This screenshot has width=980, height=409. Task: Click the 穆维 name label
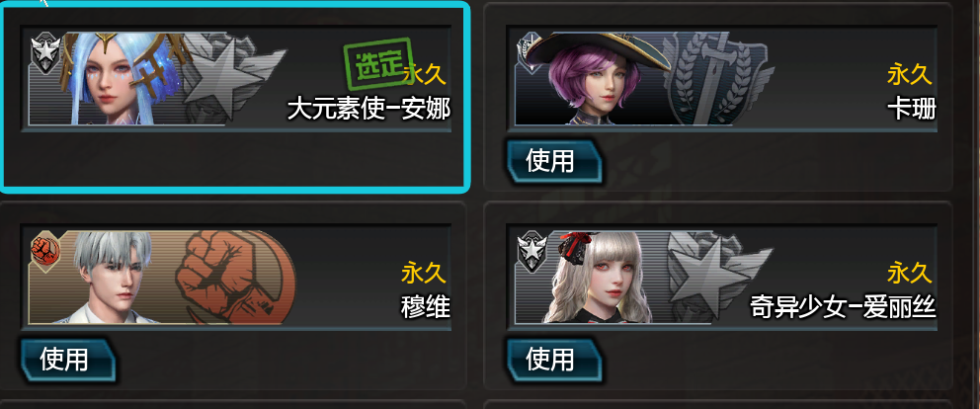point(426,307)
